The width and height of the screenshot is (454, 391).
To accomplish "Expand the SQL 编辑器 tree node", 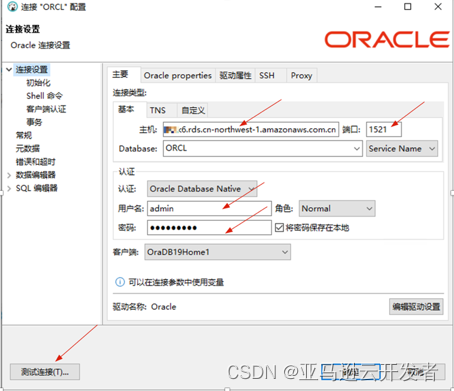I will pos(9,188).
